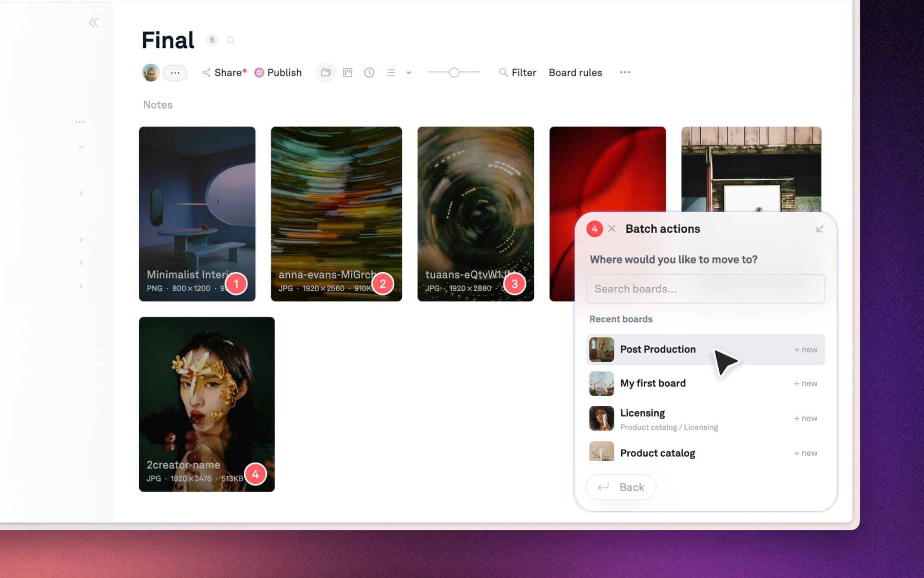This screenshot has height=578, width=924.
Task: Clear selection with X in Batch actions
Action: [611, 229]
